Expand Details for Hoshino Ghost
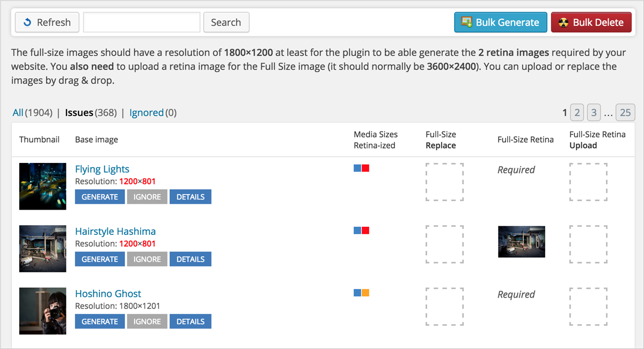644x349 pixels. [x=191, y=321]
